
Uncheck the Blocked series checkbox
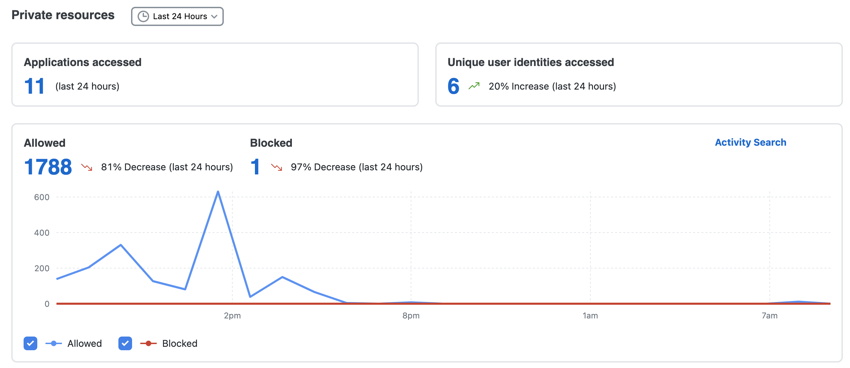pos(125,343)
